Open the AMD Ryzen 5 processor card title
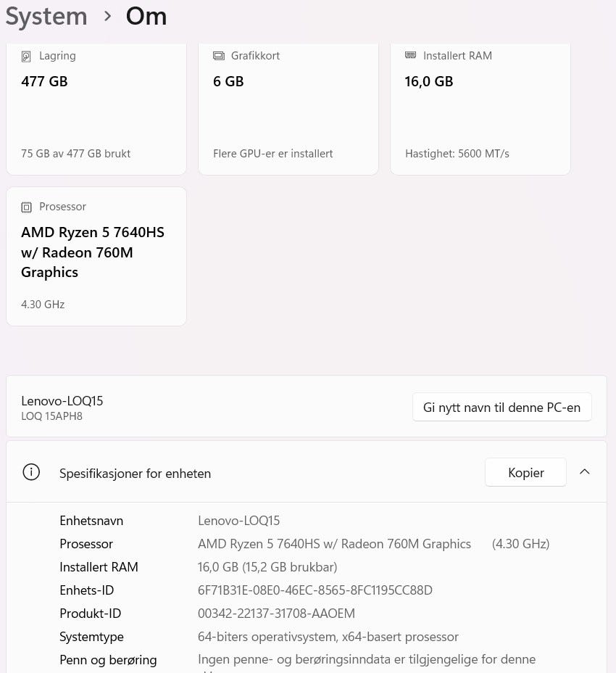The image size is (616, 673). pos(93,252)
